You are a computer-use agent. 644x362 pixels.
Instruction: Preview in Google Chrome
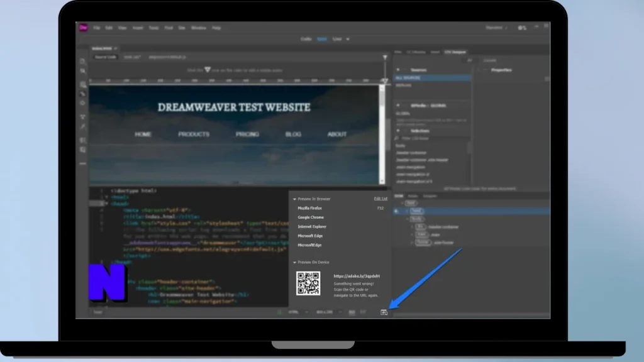pyautogui.click(x=311, y=217)
